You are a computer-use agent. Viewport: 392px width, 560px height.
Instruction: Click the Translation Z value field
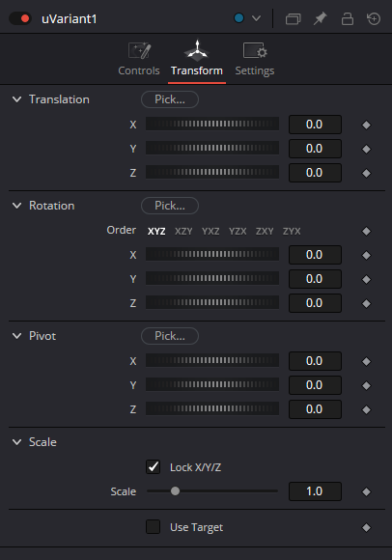click(315, 173)
